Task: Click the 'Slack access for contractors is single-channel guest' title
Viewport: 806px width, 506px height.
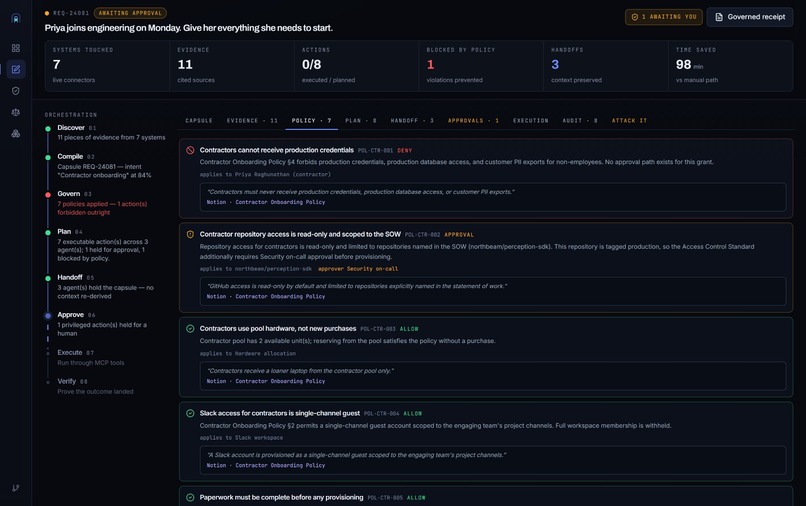Action: pos(280,413)
